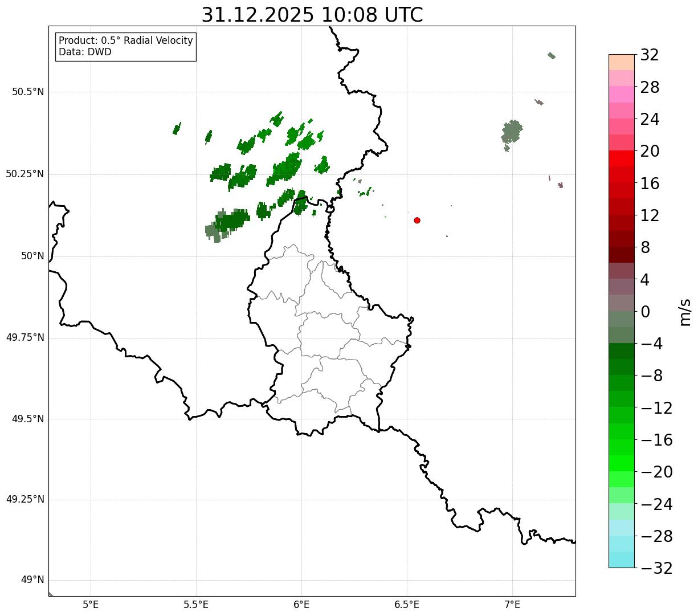Viewport: 698px width, 616px height.
Task: Click the Product: 0.5° Radial Velocity label
Action: (126, 41)
